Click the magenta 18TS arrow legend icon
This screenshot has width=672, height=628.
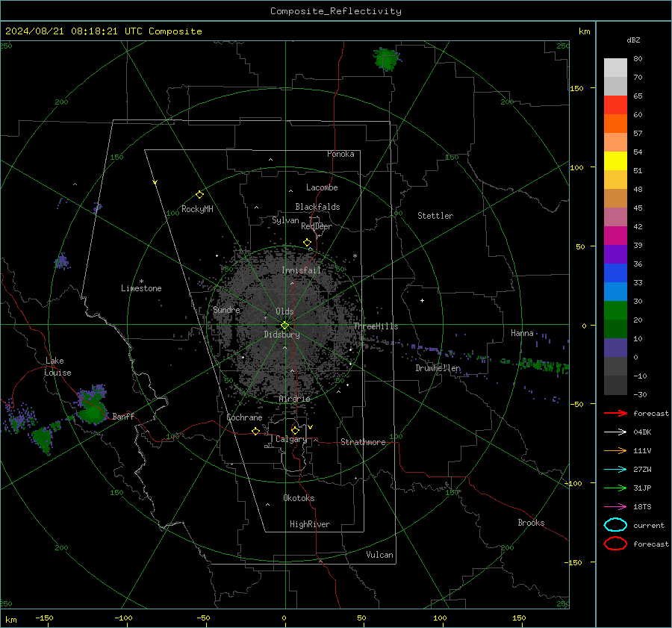(x=615, y=507)
